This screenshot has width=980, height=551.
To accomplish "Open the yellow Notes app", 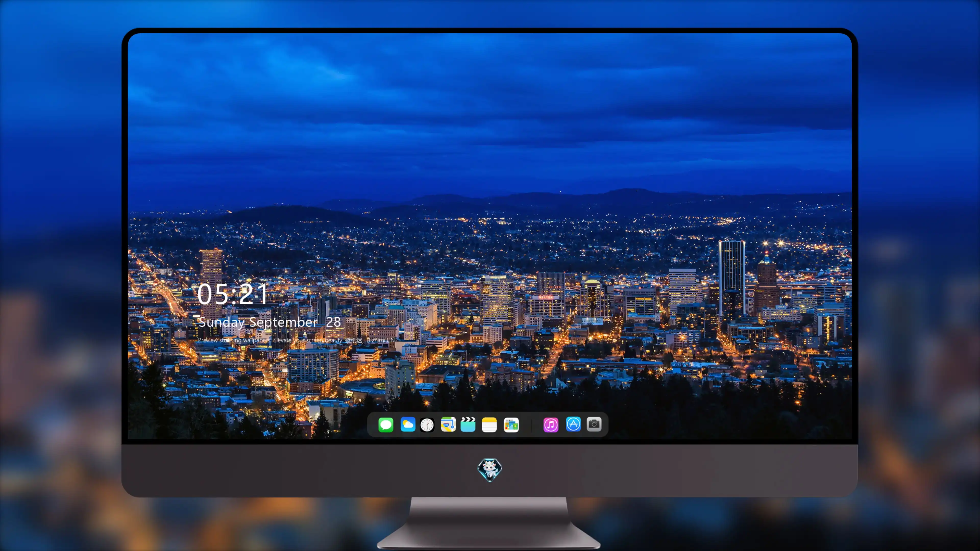I will (489, 425).
